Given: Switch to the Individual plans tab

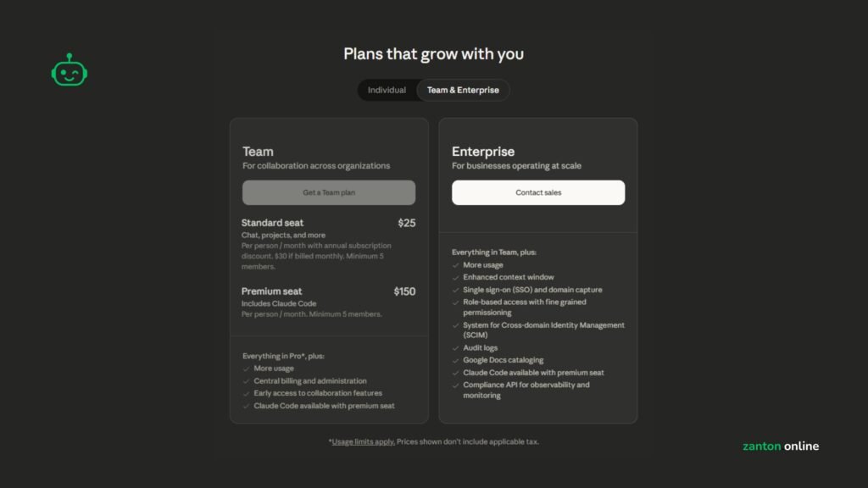Looking at the screenshot, I should (x=387, y=91).
